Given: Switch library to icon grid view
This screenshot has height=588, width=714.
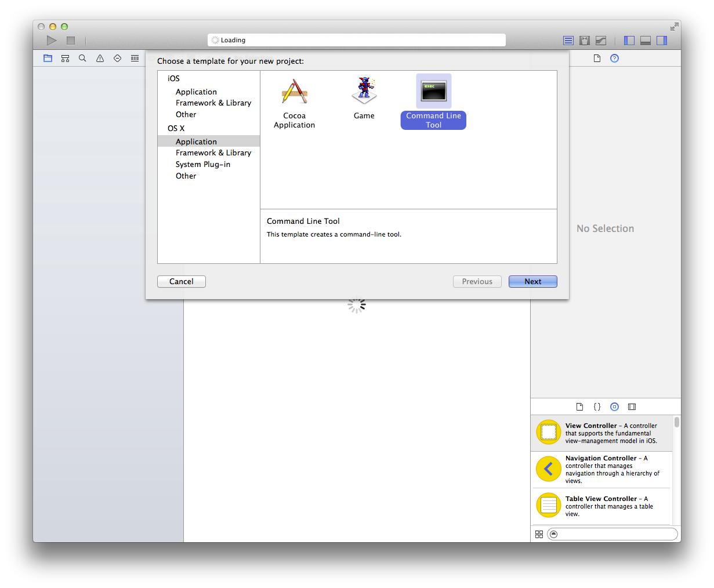Looking at the screenshot, I should (x=539, y=534).
